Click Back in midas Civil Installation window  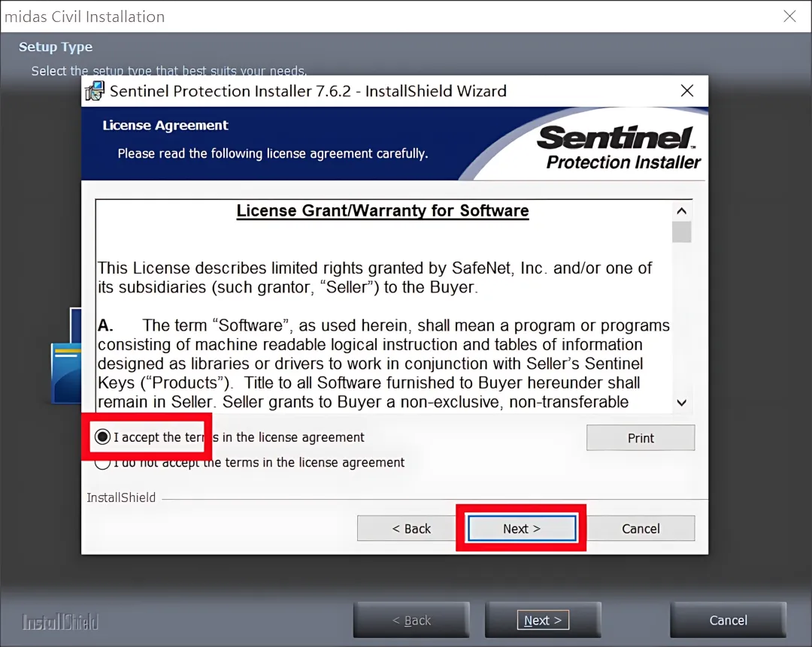click(411, 620)
